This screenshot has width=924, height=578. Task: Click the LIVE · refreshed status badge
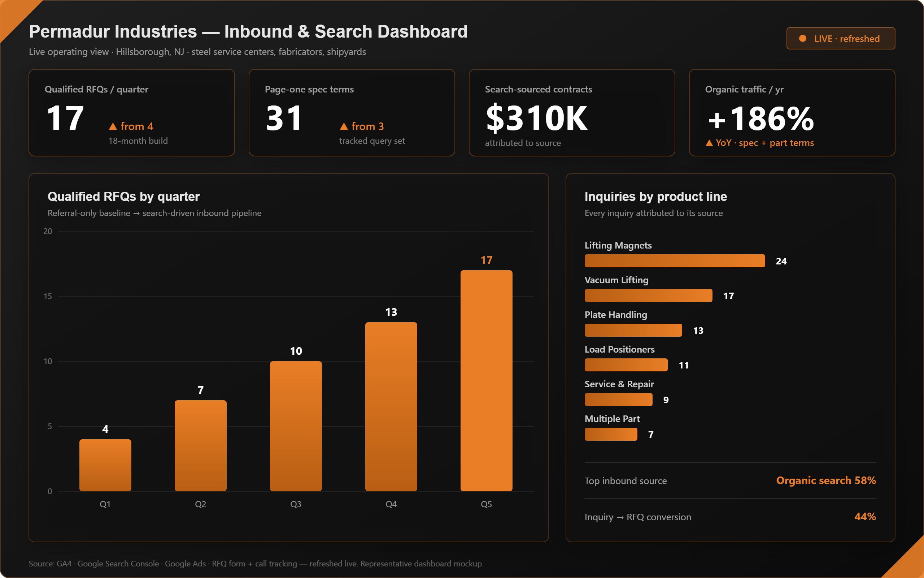(840, 38)
